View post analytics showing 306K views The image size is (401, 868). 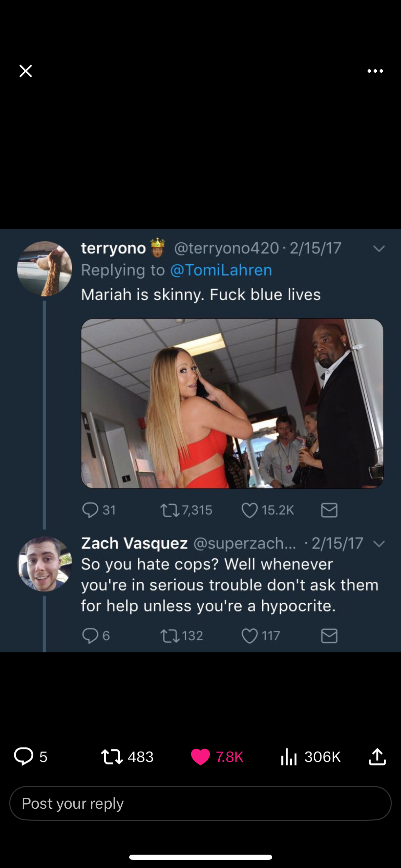[x=289, y=757]
